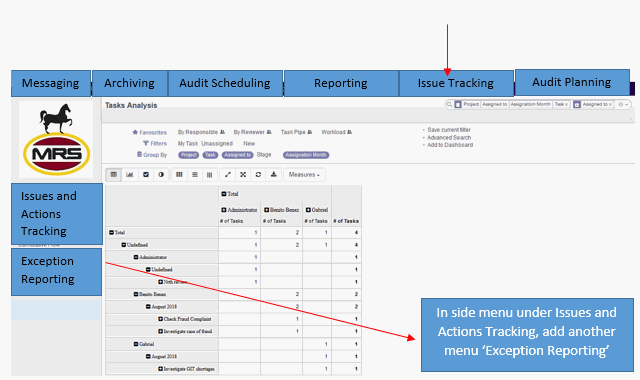Image resolution: width=640 pixels, height=380 pixels.
Task: Click the vertical columns icon in toolbar
Action: [209, 175]
